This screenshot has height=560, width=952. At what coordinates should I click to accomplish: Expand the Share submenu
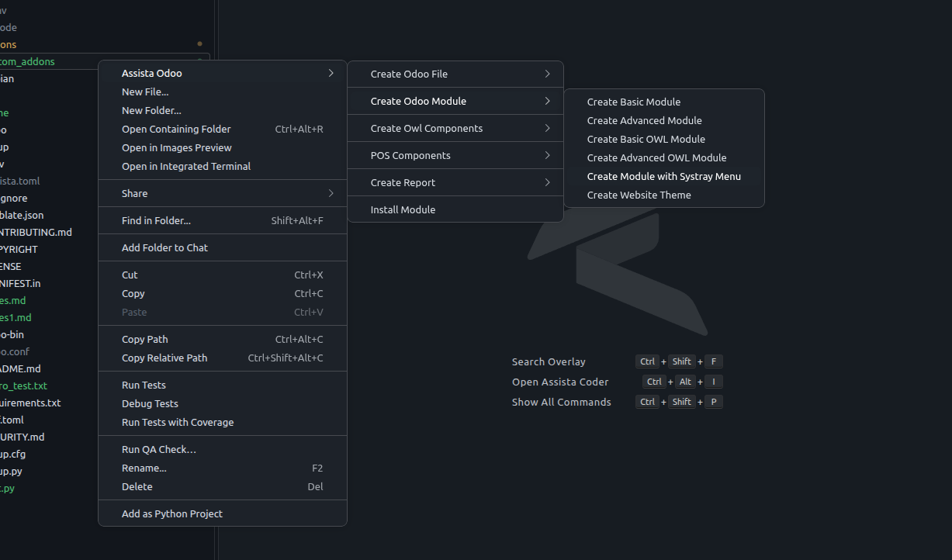click(222, 193)
